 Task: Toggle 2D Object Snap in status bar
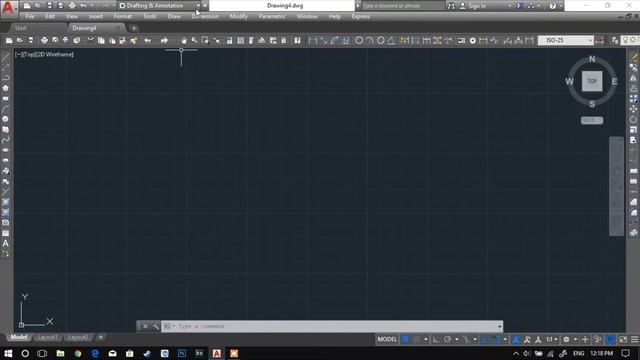coord(496,339)
